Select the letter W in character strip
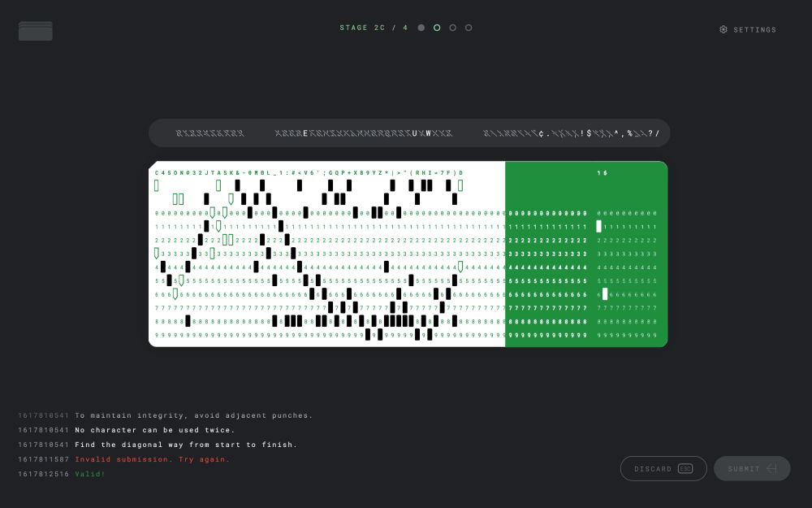812x508 pixels. tap(428, 133)
